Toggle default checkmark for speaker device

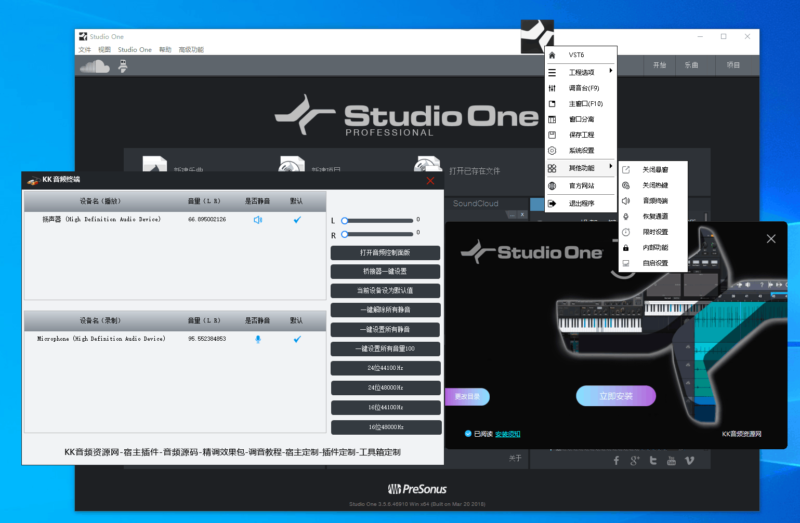tap(296, 219)
